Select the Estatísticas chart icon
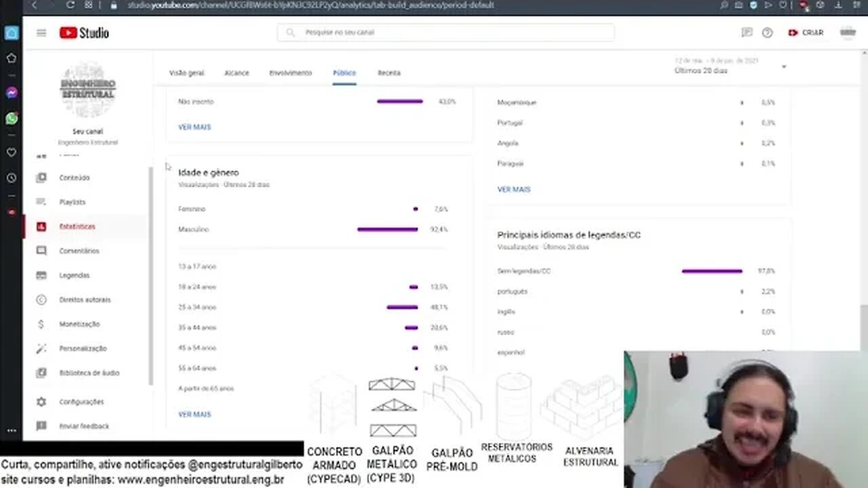The image size is (868, 488). 41,226
